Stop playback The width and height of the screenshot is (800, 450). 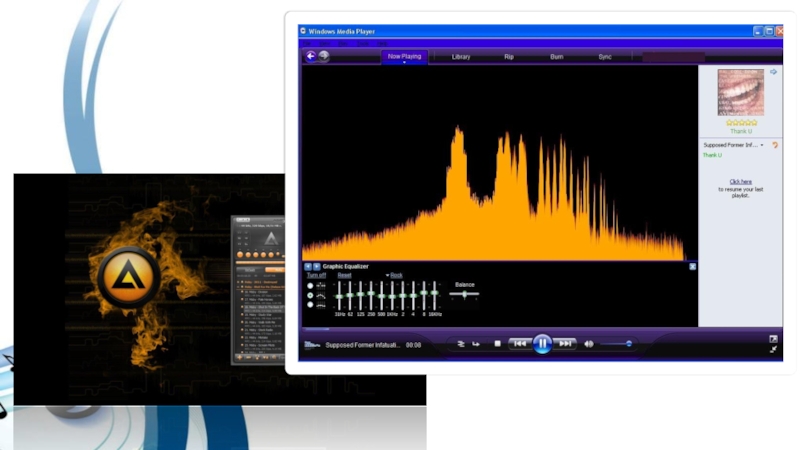pyautogui.click(x=497, y=344)
